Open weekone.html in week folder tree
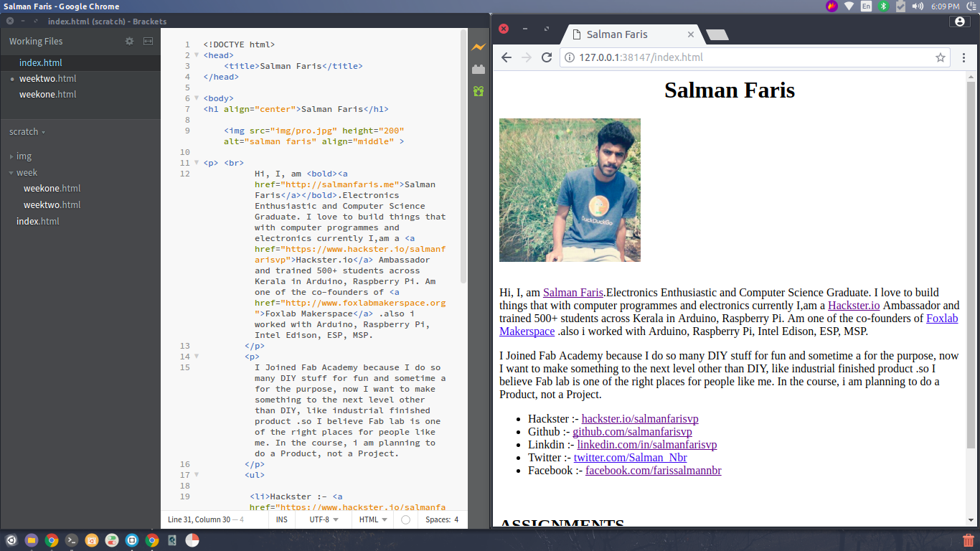 (52, 189)
